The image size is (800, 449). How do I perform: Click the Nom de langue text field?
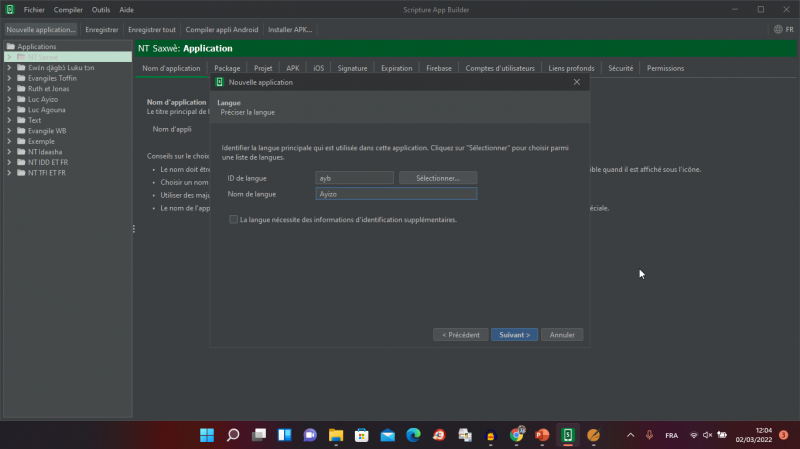pyautogui.click(x=395, y=194)
